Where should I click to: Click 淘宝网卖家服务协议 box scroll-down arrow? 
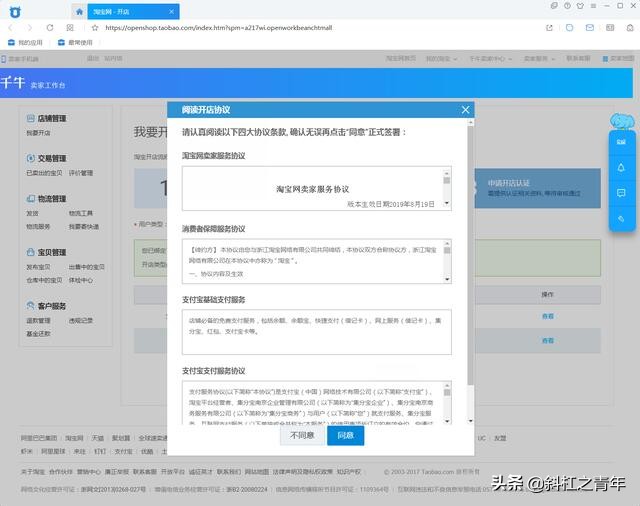pos(447,203)
